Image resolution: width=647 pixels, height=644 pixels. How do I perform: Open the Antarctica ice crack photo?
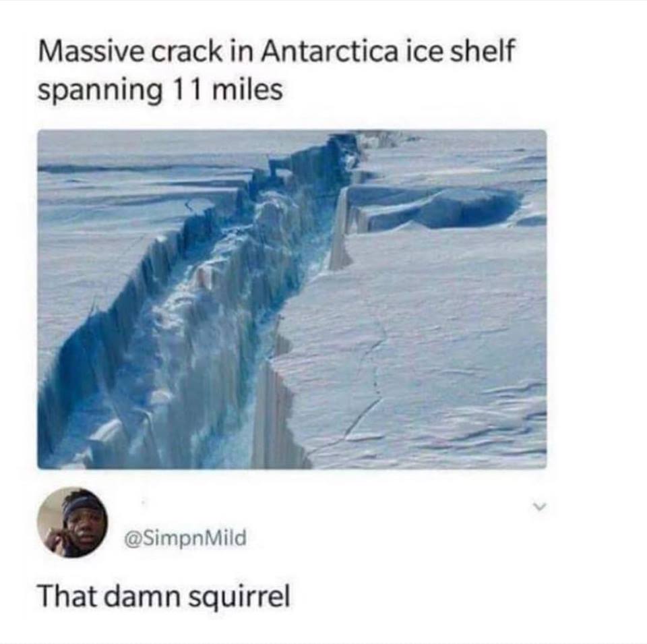[x=292, y=299]
